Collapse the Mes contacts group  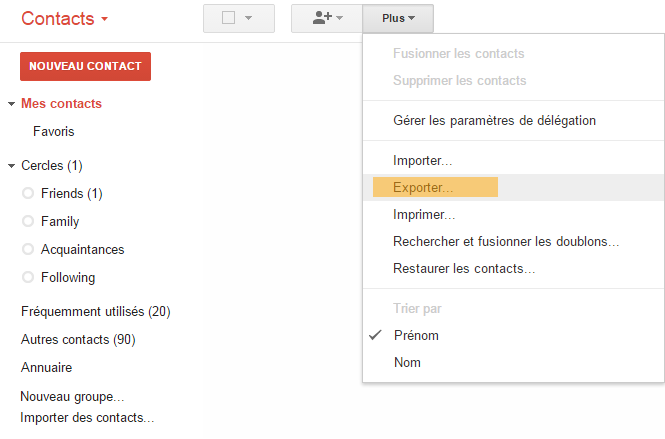point(11,104)
